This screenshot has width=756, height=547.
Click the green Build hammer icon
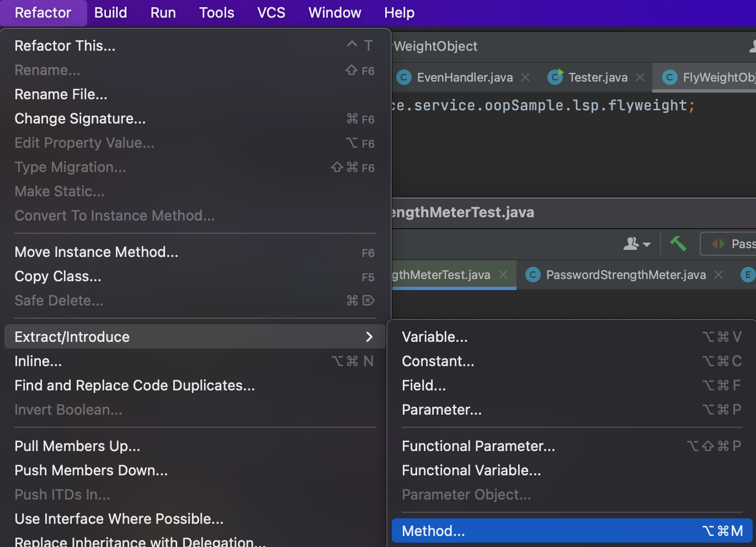(678, 243)
